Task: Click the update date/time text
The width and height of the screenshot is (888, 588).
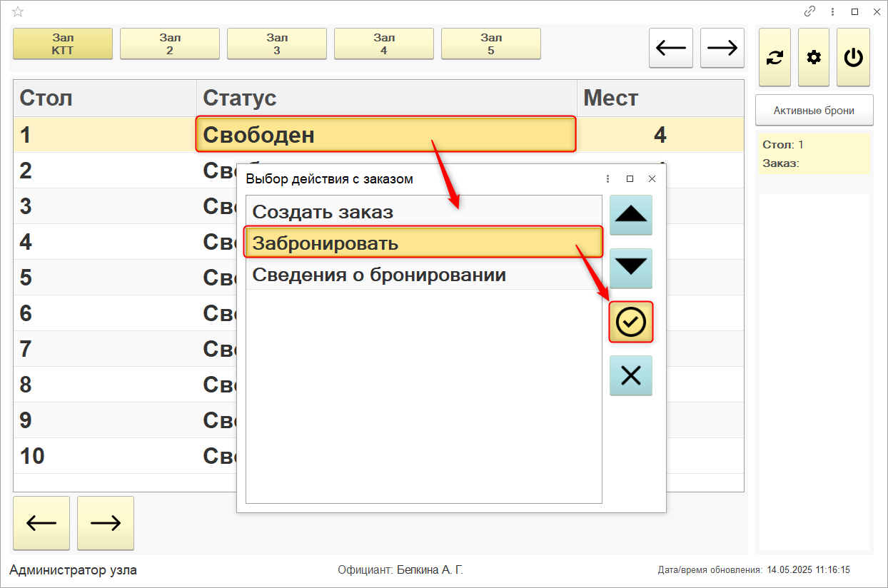Action: click(x=754, y=570)
